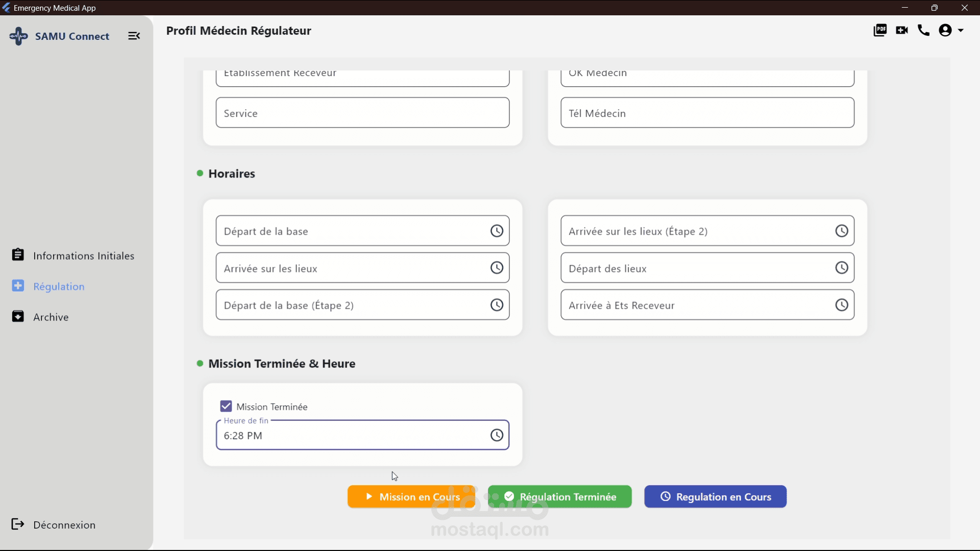Open clock for Arrivée sur les lieux (Étape 2)
The height and width of the screenshot is (551, 980).
842,231
